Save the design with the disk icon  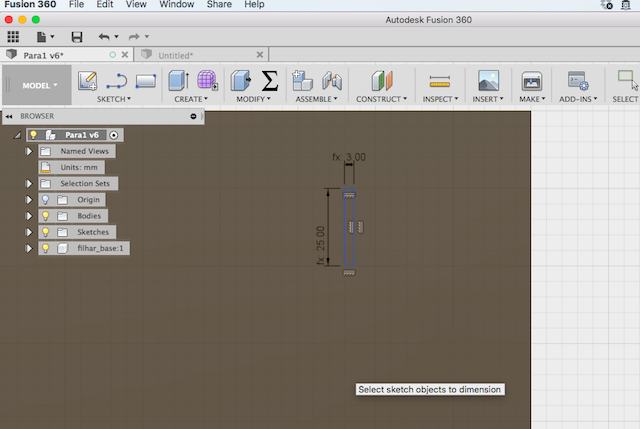77,37
